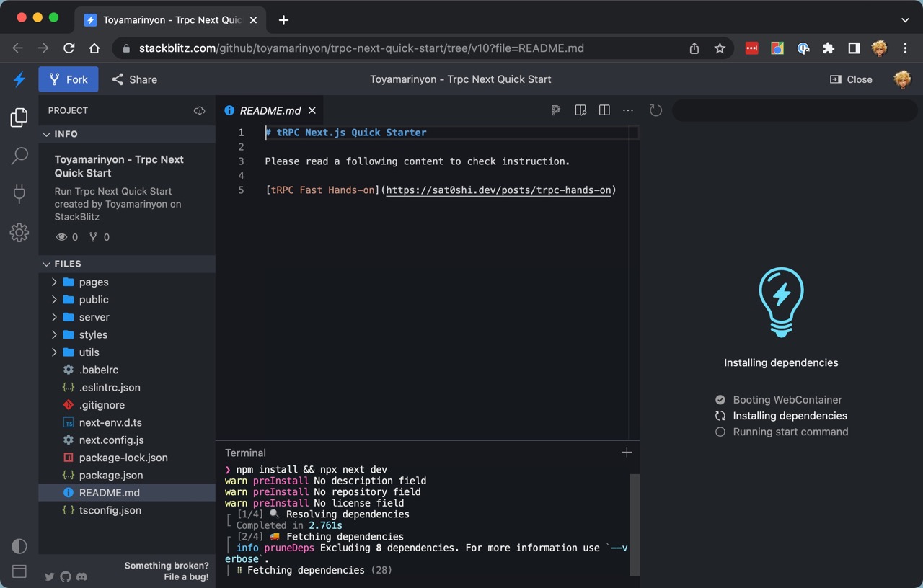Click the split editor icon

point(604,110)
